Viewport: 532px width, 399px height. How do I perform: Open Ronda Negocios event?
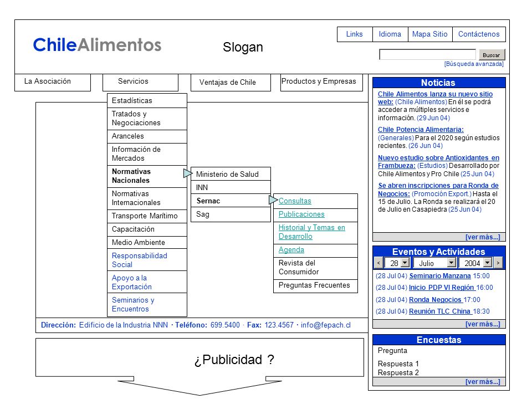click(x=436, y=300)
